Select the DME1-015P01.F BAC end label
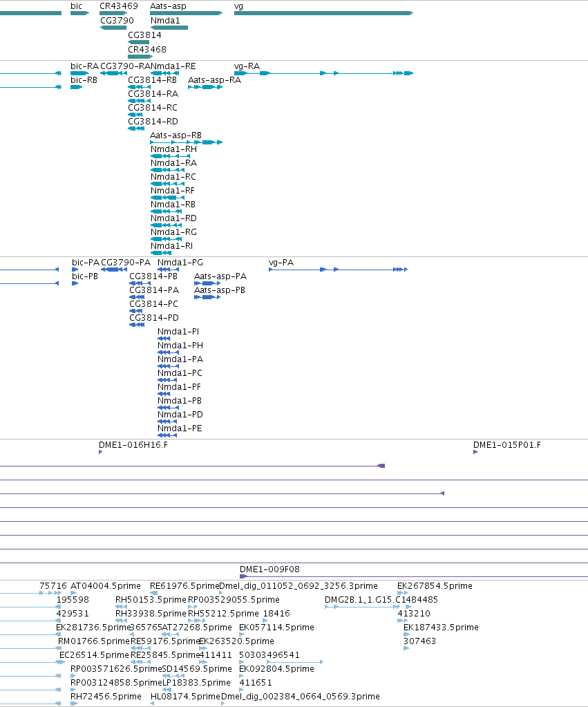 [x=507, y=445]
